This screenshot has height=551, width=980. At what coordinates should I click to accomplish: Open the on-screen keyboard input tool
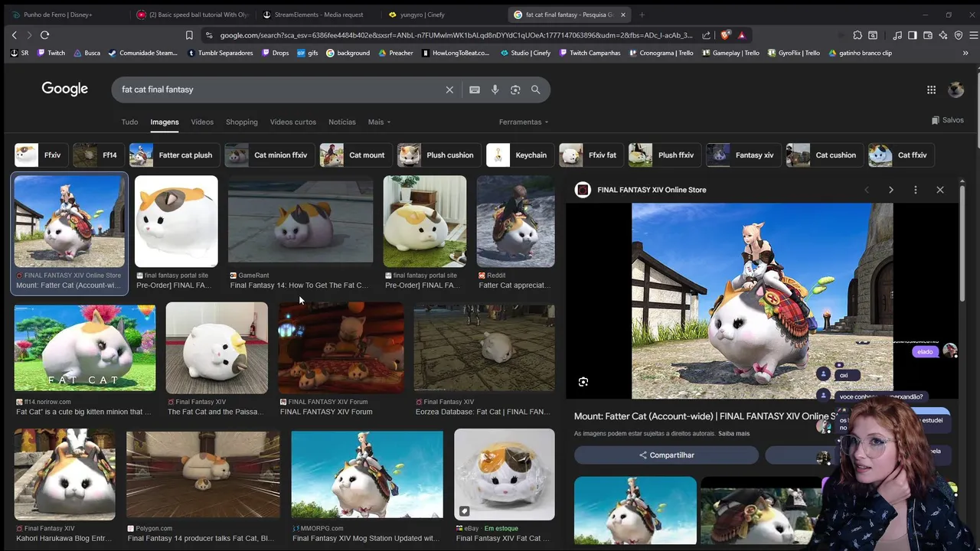click(475, 90)
